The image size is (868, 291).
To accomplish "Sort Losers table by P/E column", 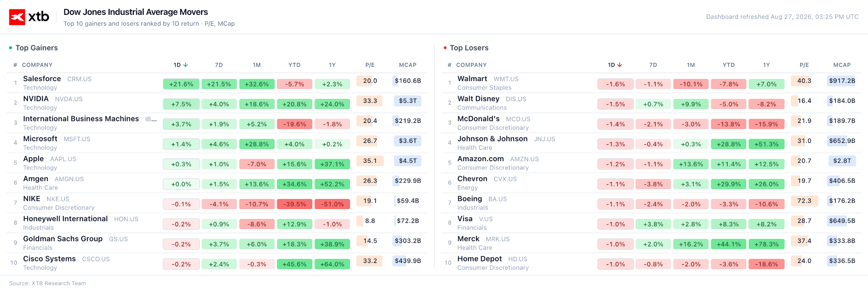I will [804, 65].
